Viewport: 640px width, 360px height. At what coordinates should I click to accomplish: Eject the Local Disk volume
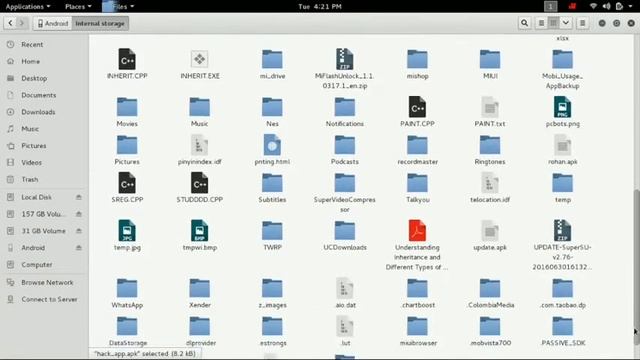point(79,197)
